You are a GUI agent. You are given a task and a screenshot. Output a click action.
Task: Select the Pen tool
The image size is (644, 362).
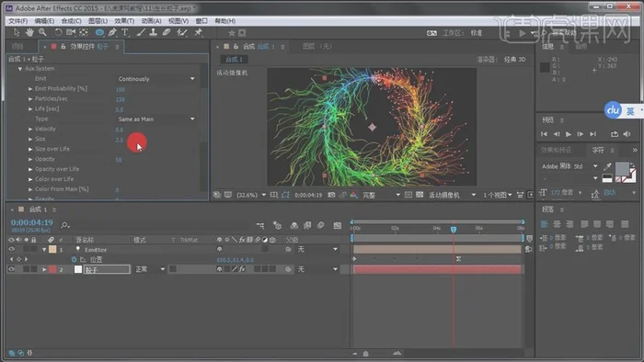pos(112,32)
